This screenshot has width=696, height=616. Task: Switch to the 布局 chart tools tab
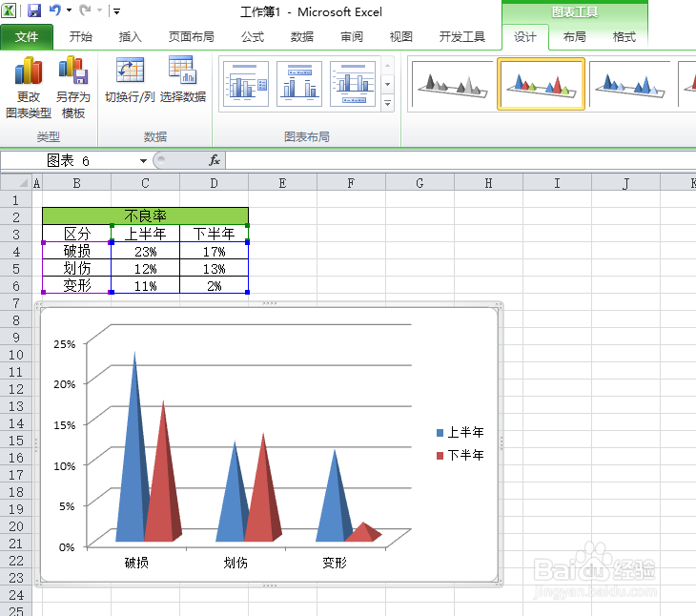click(574, 37)
